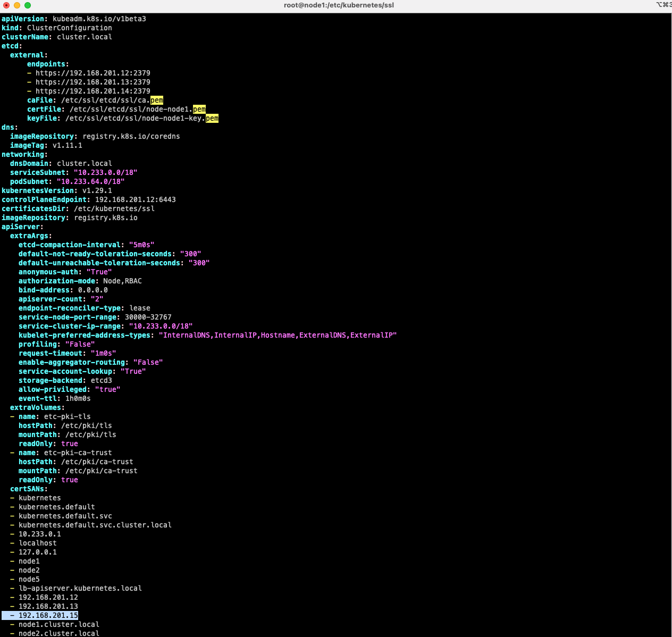Click SAN entry node1.cluster.local

[59, 624]
